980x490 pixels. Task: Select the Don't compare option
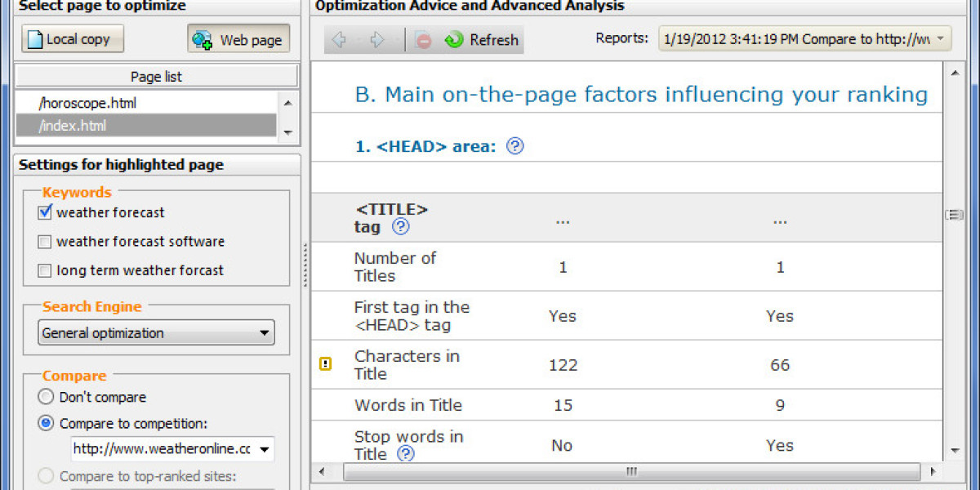click(47, 397)
